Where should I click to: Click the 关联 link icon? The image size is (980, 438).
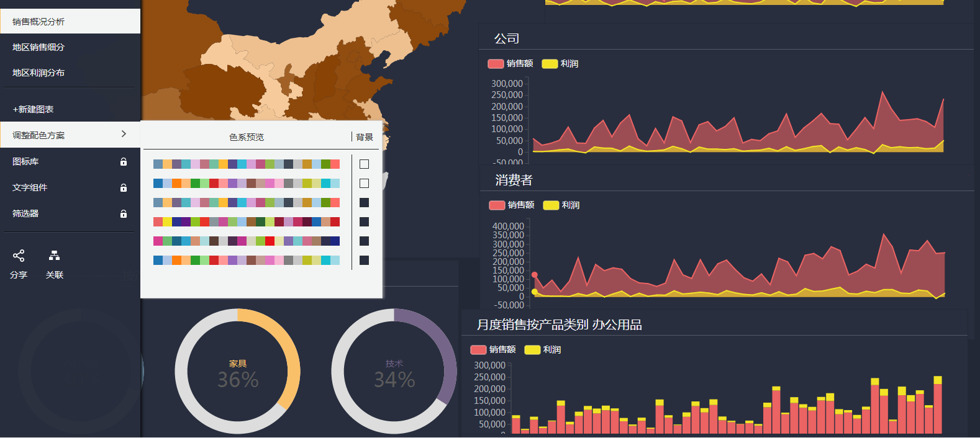(55, 256)
